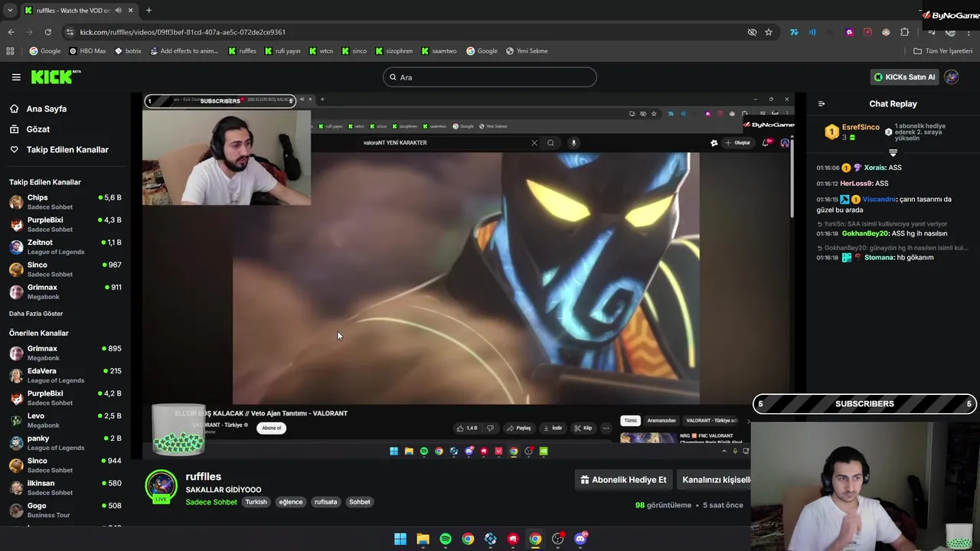Image resolution: width=980 pixels, height=551 pixels.
Task: Open the botrix bookmark
Action: (128, 51)
